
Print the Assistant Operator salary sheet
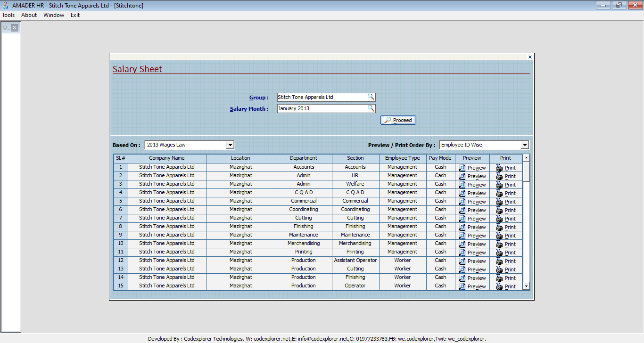click(x=506, y=261)
